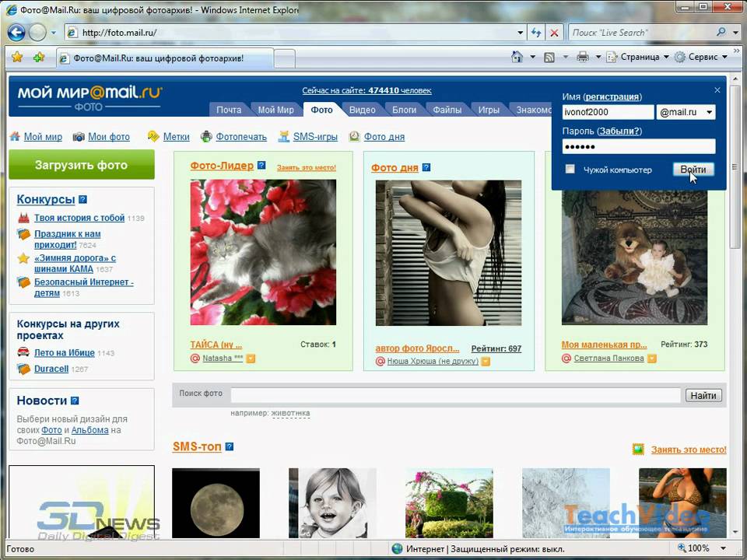Viewport: 747px width, 560px height.
Task: Open the Favorites Center star icon
Action: point(16,57)
